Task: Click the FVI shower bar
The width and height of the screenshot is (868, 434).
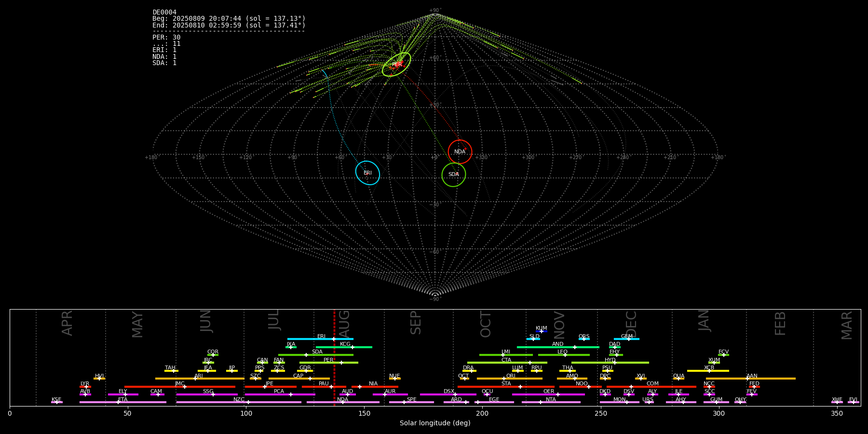Action: [853, 402]
